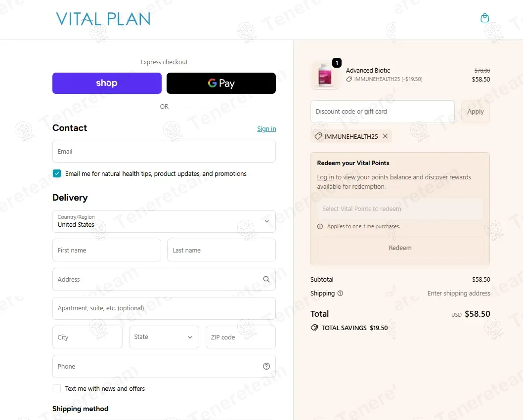Remove the IMMUNEHEALTH25 discount code
This screenshot has height=420, width=523.
[x=385, y=136]
